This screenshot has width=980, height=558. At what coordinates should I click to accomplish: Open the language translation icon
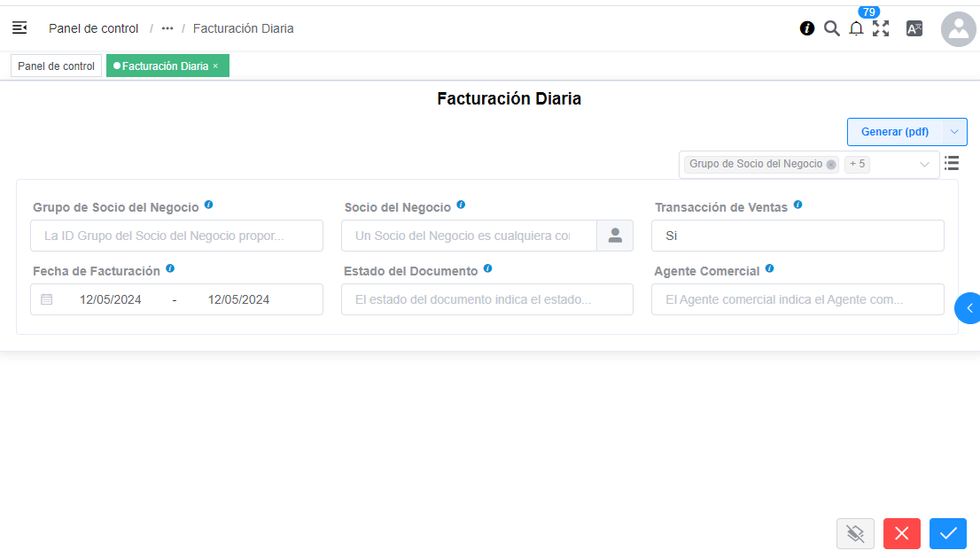point(914,27)
